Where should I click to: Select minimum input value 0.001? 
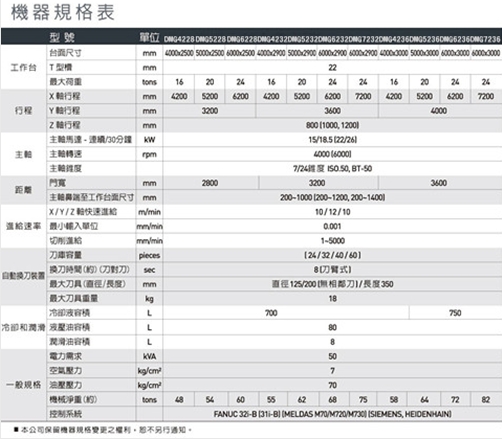coord(332,226)
